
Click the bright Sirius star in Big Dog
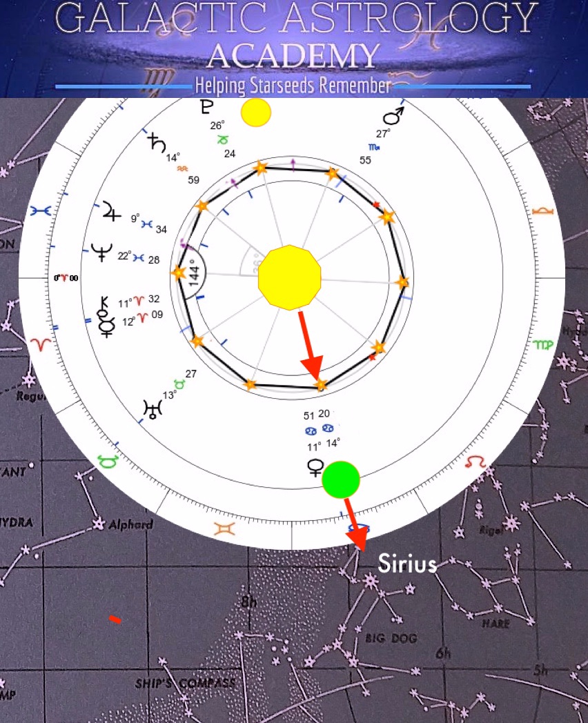point(371,580)
